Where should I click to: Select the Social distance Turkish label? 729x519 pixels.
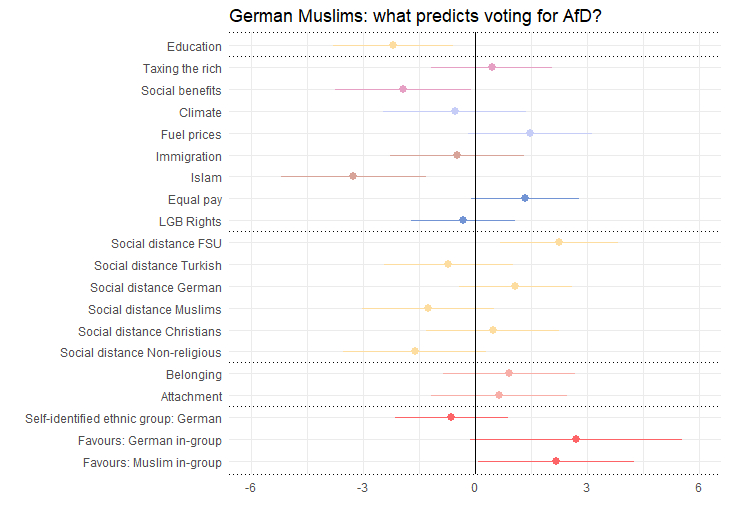click(158, 266)
